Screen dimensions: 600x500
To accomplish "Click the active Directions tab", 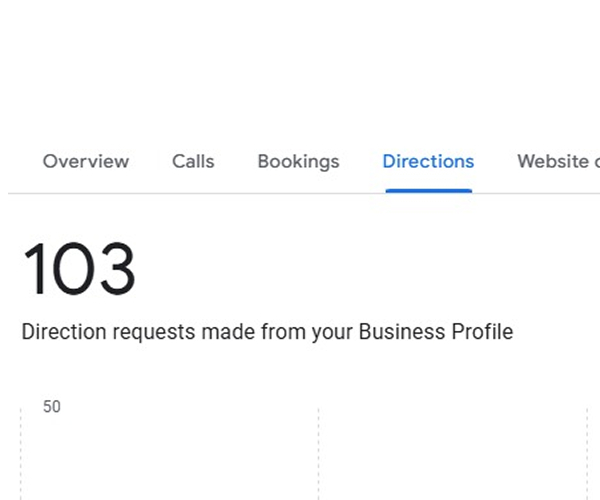I will [428, 161].
